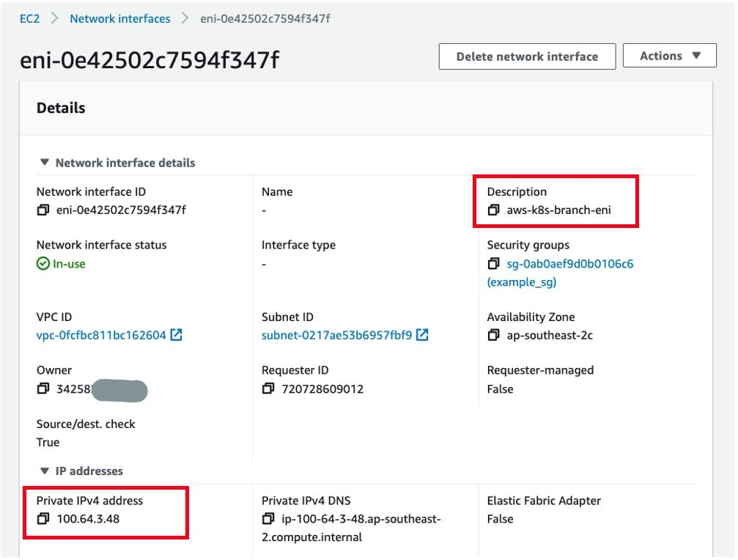Select the Network interface status label
This screenshot has height=560, width=738.
[x=101, y=245]
